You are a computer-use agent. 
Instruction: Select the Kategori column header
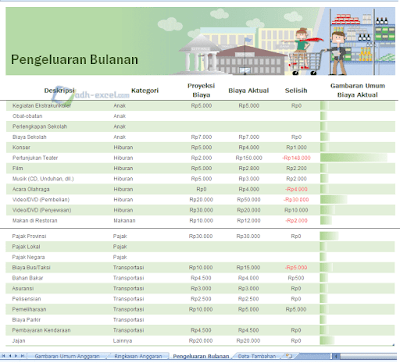[x=145, y=90]
